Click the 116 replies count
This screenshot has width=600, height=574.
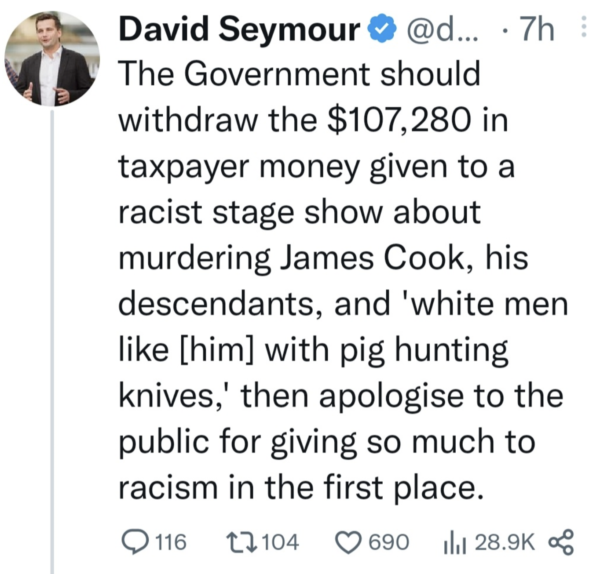pyautogui.click(x=171, y=543)
